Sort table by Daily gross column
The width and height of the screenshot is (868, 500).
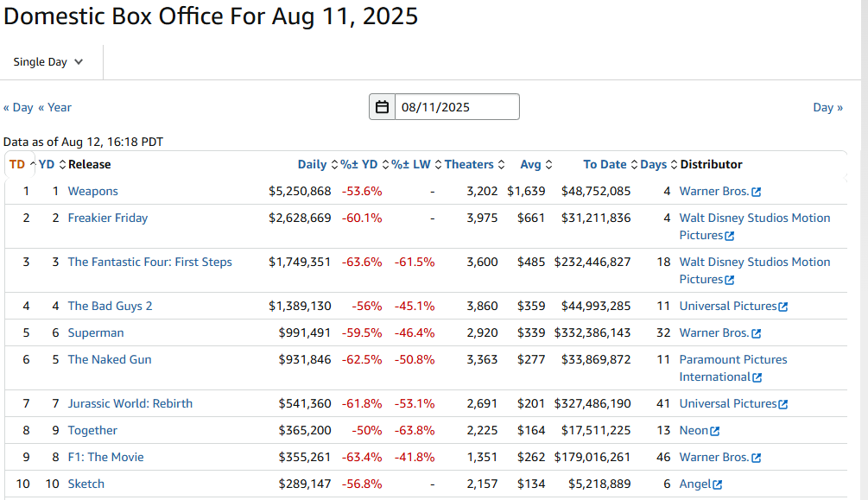(x=317, y=164)
